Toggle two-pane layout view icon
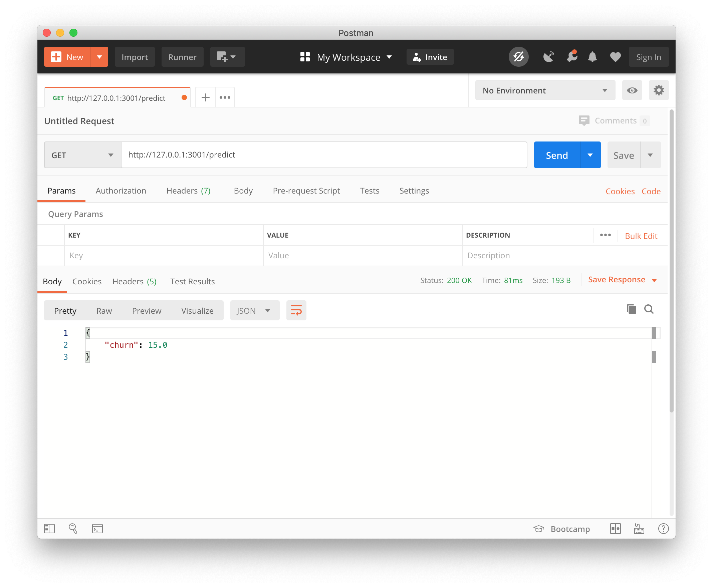Image resolution: width=713 pixels, height=588 pixels. (615, 528)
